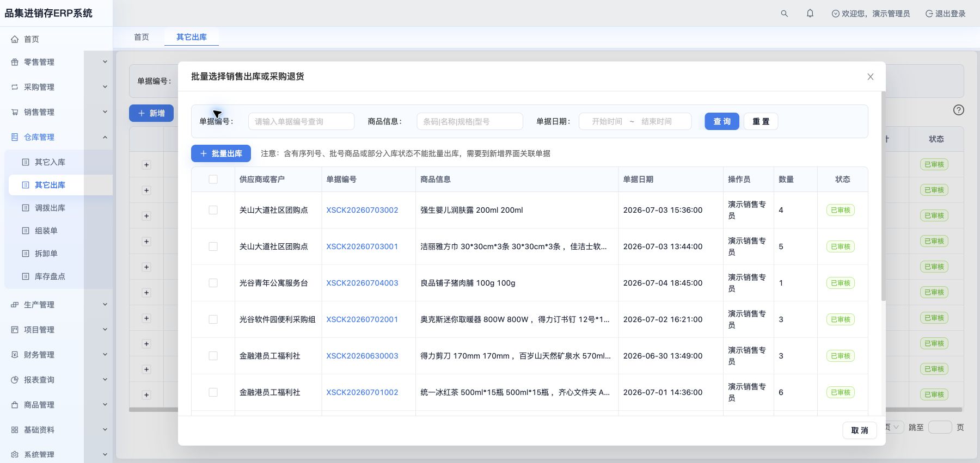The width and height of the screenshot is (980, 463).
Task: Click the 其它入库 list icon
Action: [26, 162]
